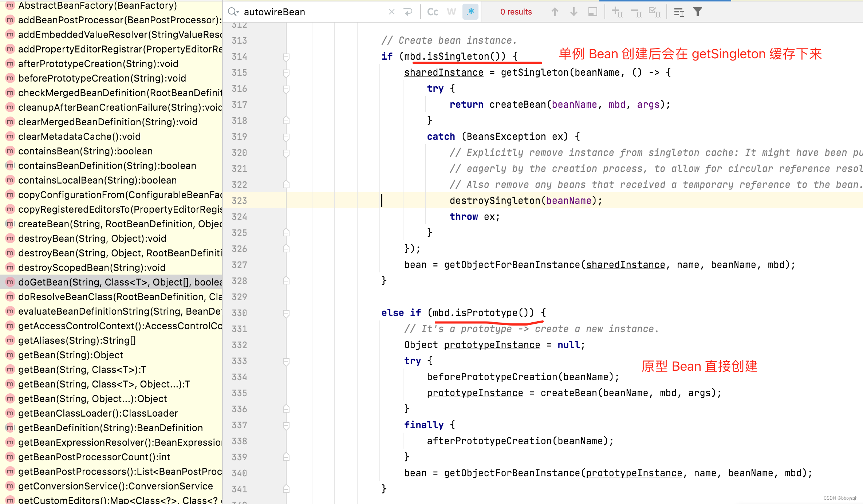Click the case-sensitive search icon Cc
Screen dimensions: 863x504
click(431, 9)
